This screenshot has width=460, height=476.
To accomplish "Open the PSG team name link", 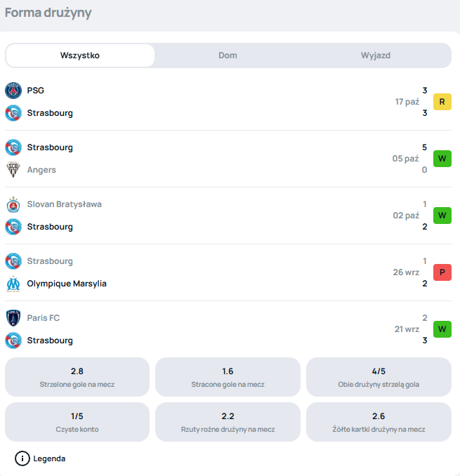I will 36,91.
